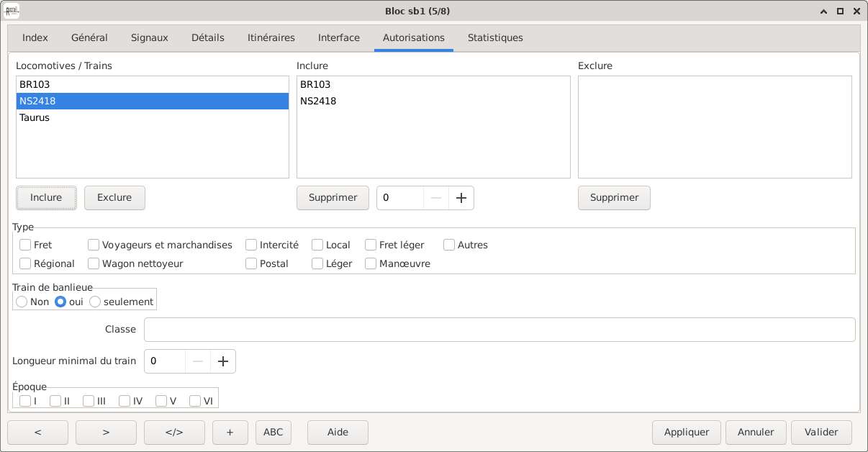Go to previous block with < button
The height and width of the screenshot is (452, 868).
37,433
